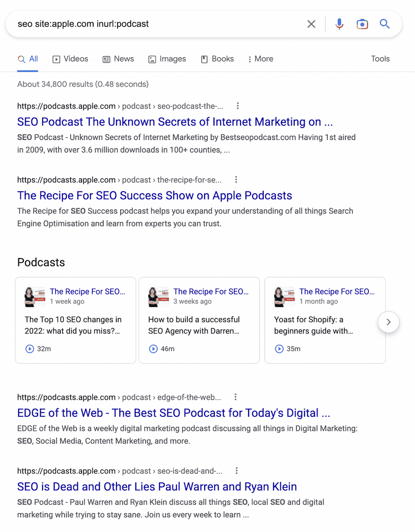Click the Podcasts section heading
415x532 pixels.
coord(41,262)
